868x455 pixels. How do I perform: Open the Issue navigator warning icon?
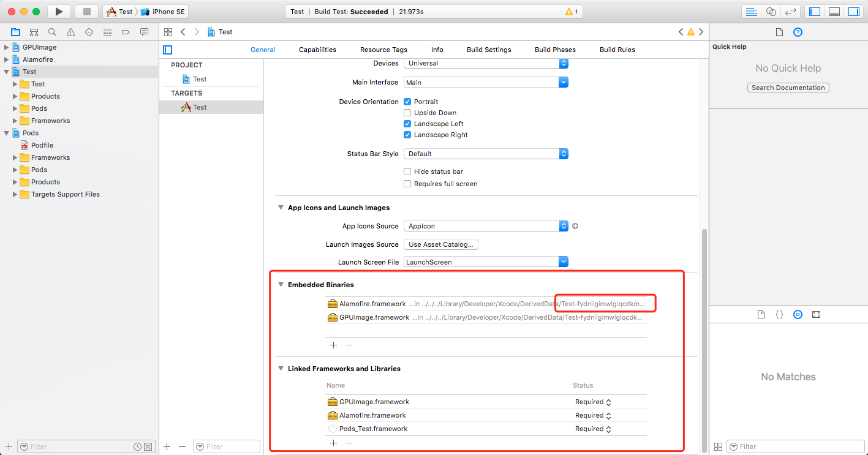click(71, 32)
